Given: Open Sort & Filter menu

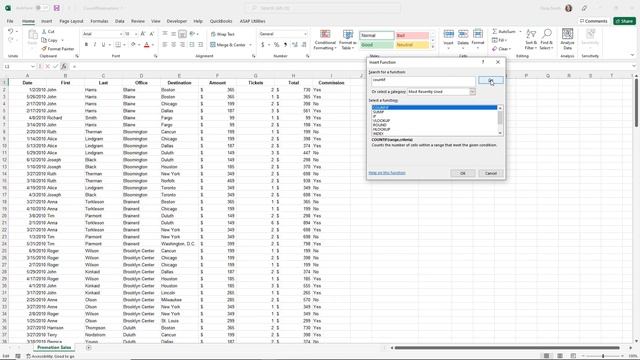Looking at the screenshot, I should [531, 40].
